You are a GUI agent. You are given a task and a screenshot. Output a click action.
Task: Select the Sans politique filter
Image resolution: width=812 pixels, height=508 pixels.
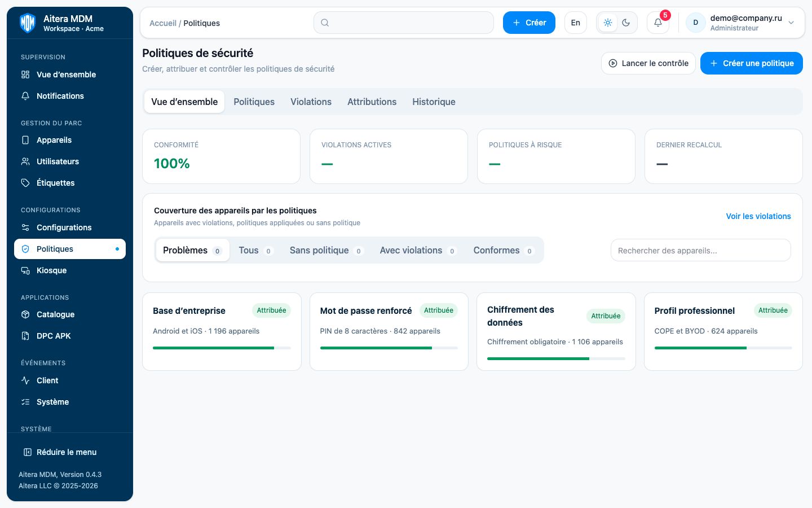click(x=326, y=250)
